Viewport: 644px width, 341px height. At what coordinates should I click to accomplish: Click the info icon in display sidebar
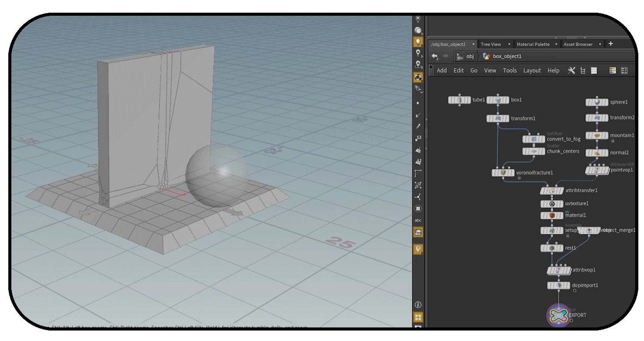point(418,304)
